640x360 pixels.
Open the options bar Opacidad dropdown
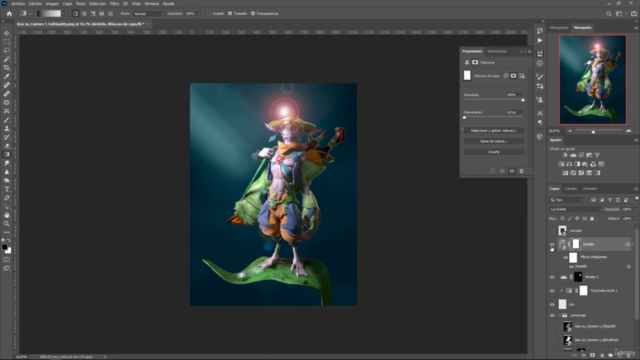(x=199, y=13)
